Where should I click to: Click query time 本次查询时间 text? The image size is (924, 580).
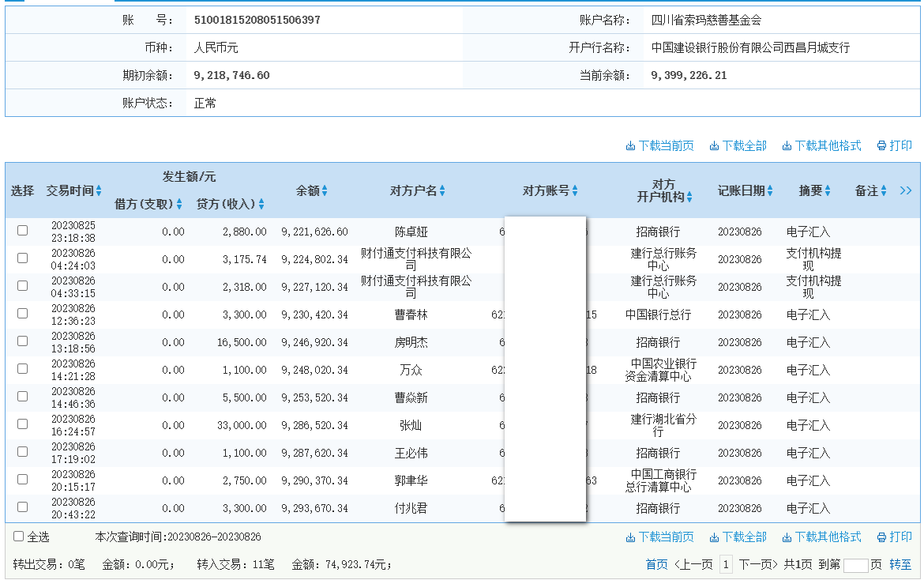178,537
